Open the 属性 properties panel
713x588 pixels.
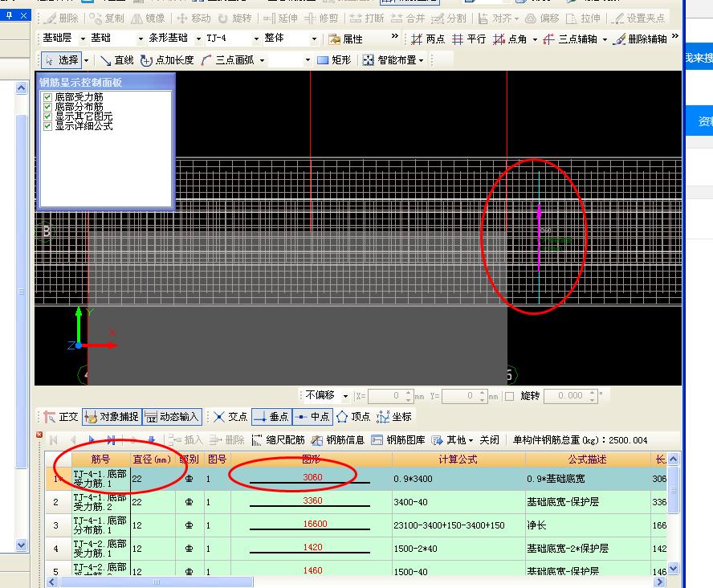pyautogui.click(x=345, y=39)
